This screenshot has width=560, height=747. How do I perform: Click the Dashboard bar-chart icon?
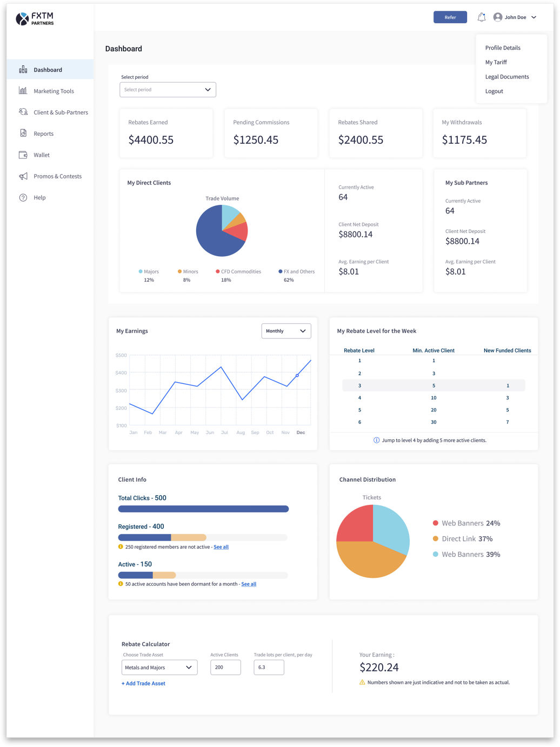(x=23, y=70)
